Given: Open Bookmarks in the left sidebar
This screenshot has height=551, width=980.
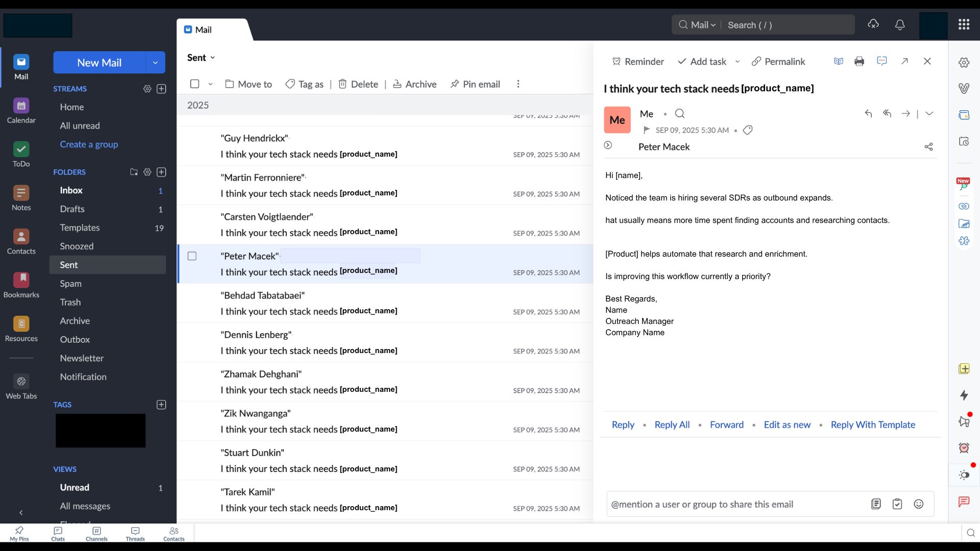Looking at the screenshot, I should (21, 285).
